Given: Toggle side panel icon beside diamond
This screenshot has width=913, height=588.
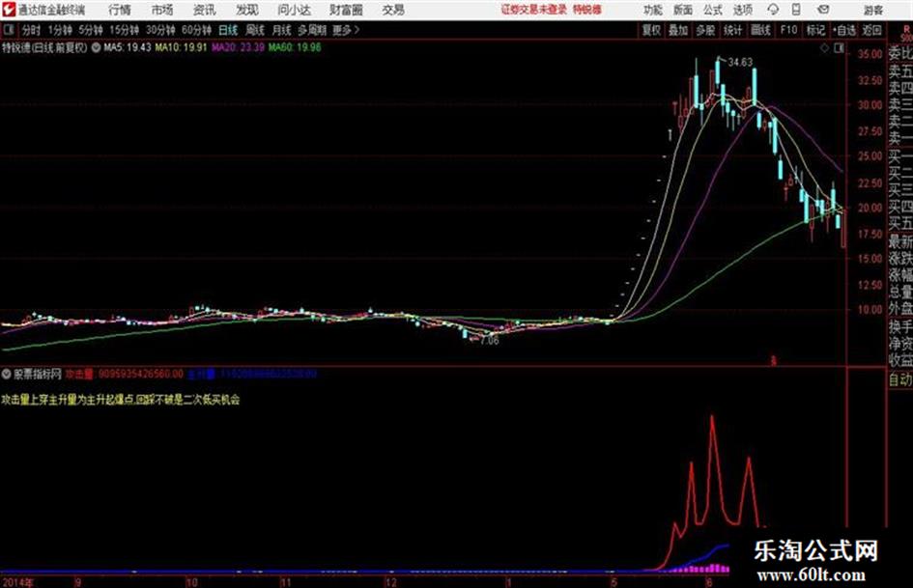Looking at the screenshot, I should [839, 48].
